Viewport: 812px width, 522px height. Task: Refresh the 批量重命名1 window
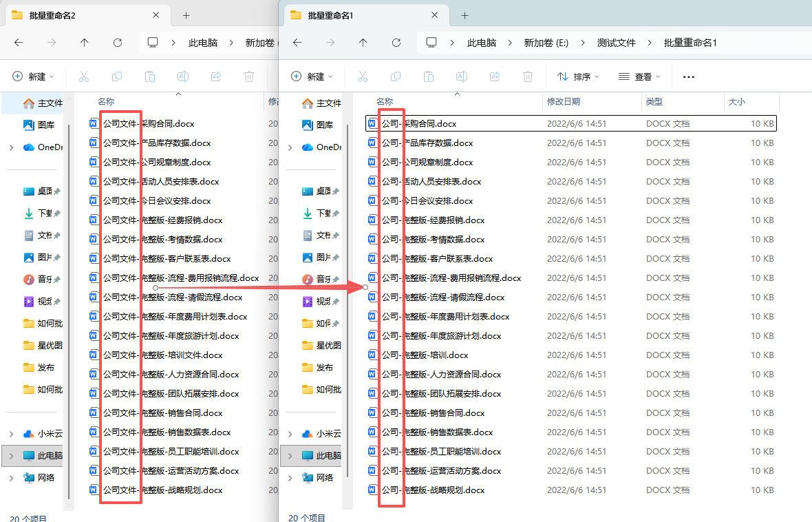[x=396, y=43]
